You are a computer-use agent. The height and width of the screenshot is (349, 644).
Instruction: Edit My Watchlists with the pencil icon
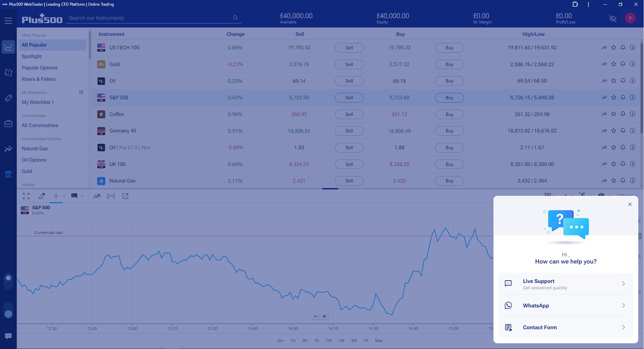[x=81, y=92]
